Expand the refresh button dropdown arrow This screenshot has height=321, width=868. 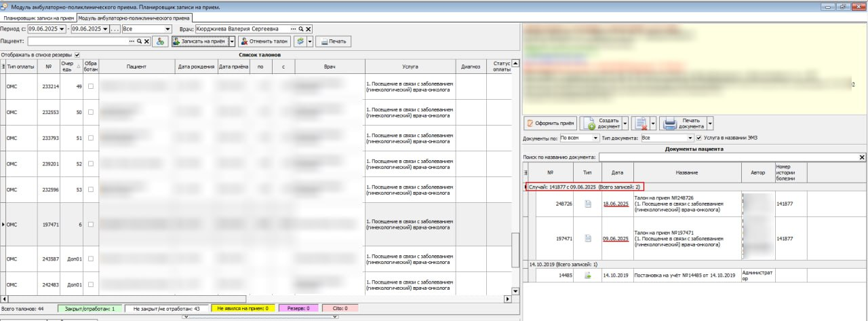310,41
